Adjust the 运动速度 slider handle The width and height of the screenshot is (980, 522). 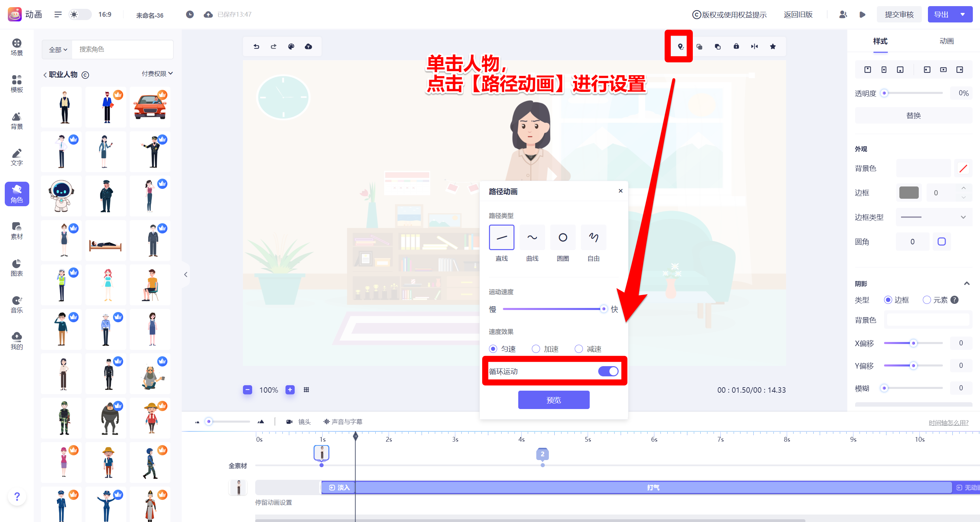tap(603, 309)
